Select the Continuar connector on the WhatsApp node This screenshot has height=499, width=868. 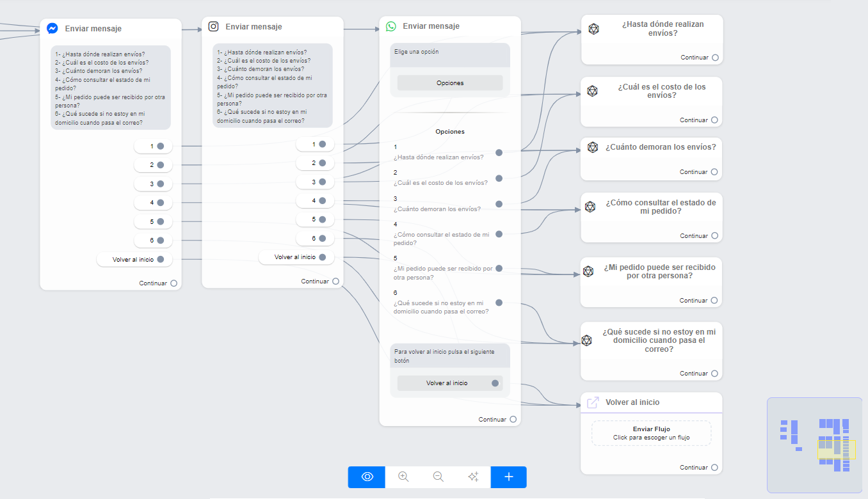(513, 420)
